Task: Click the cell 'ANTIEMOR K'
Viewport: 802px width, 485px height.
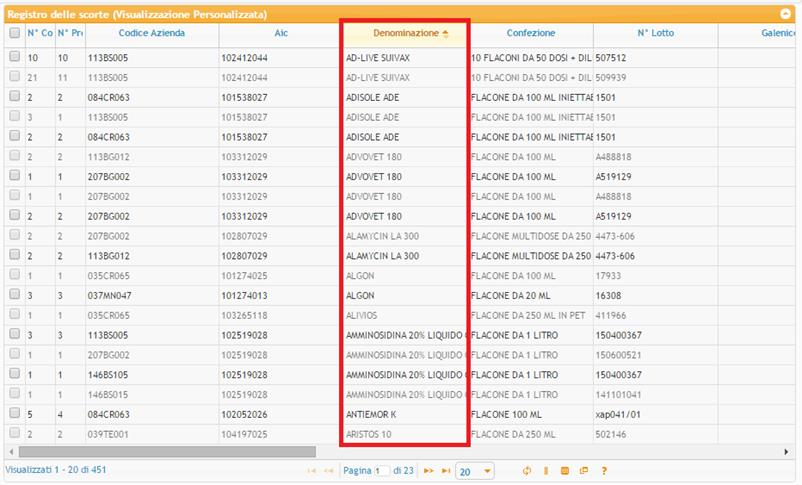Action: (x=371, y=414)
